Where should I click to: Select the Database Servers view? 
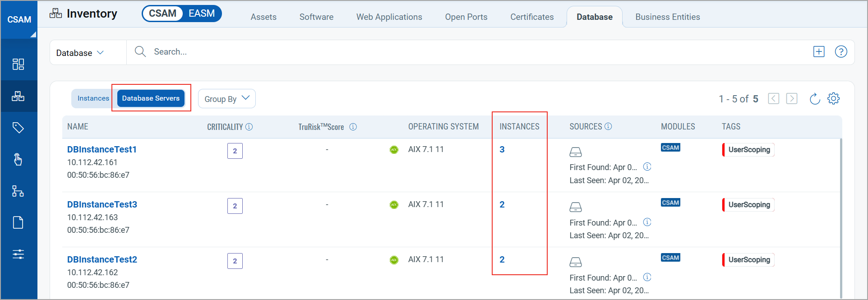(x=151, y=98)
